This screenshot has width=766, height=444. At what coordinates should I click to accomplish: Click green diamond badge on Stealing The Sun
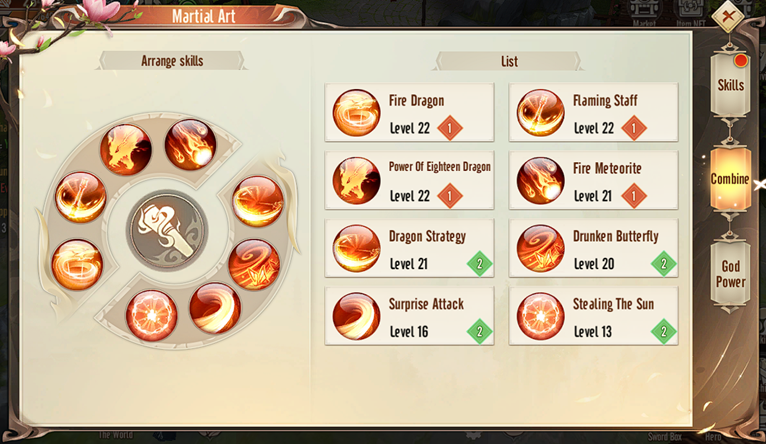pyautogui.click(x=663, y=332)
